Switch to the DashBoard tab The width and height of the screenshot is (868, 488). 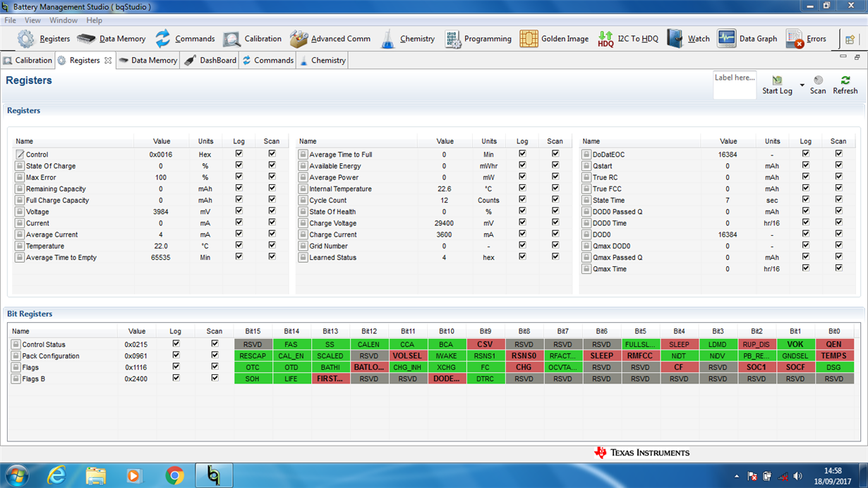pyautogui.click(x=210, y=61)
